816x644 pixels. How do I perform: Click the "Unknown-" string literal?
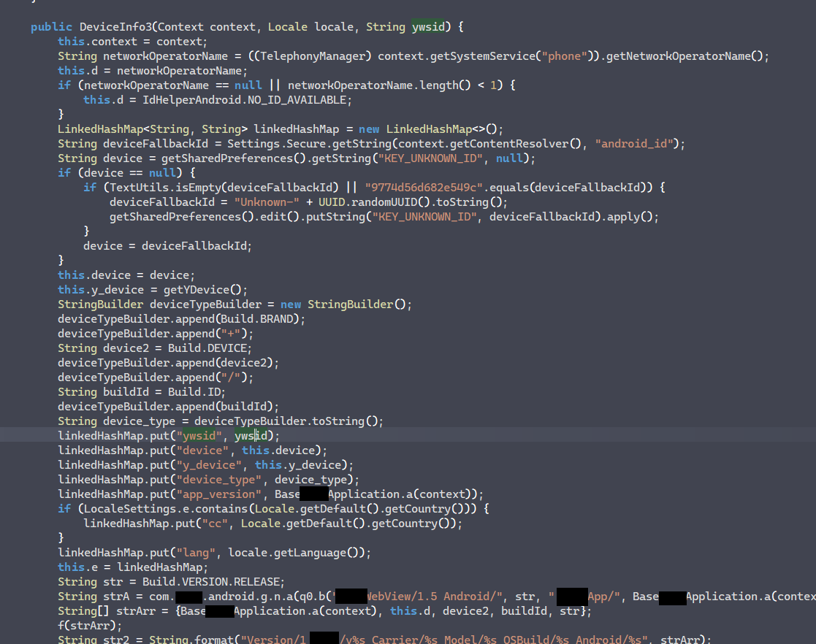tap(267, 202)
